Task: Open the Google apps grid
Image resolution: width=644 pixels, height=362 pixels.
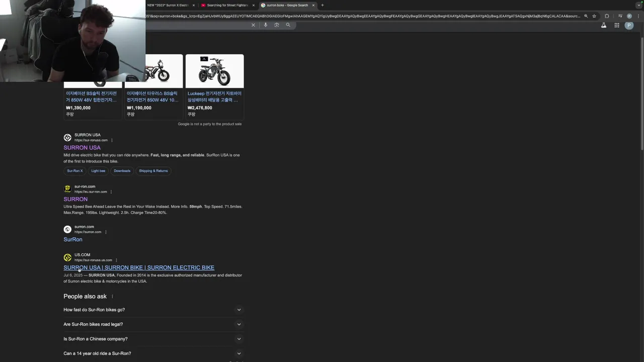Action: [x=617, y=25]
